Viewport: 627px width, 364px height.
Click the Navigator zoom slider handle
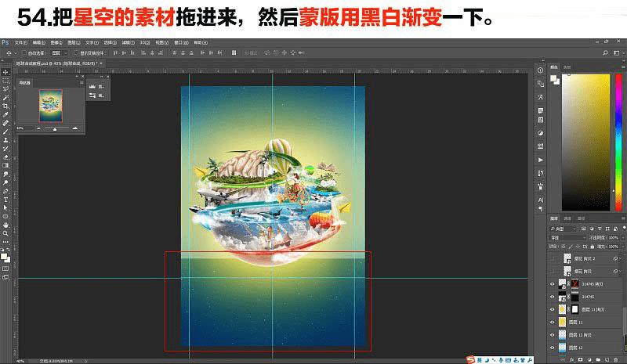click(55, 129)
